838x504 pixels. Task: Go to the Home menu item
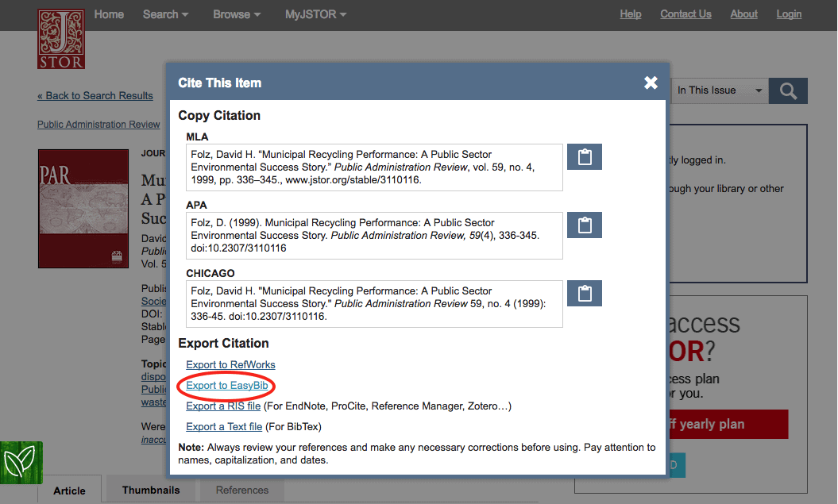(109, 14)
